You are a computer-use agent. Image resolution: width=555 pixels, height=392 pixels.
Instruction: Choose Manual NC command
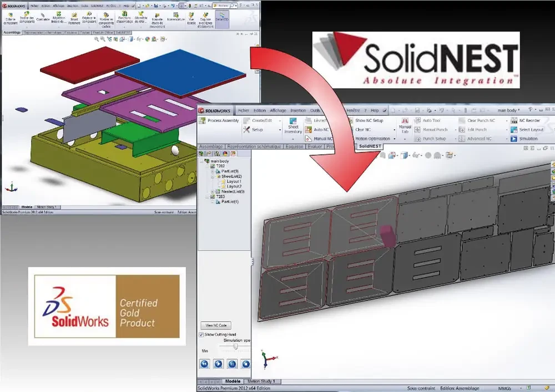tap(319, 139)
